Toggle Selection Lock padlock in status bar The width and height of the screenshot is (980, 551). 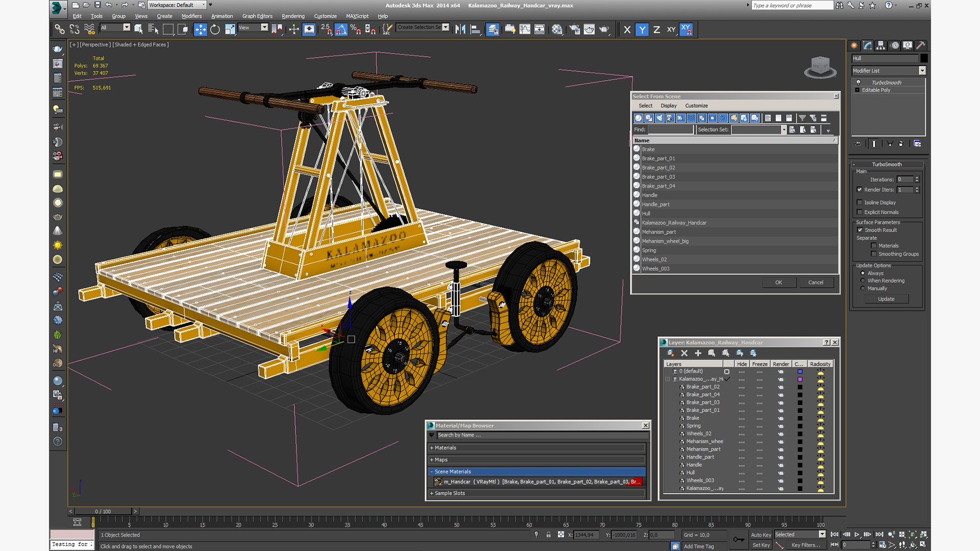pos(548,535)
